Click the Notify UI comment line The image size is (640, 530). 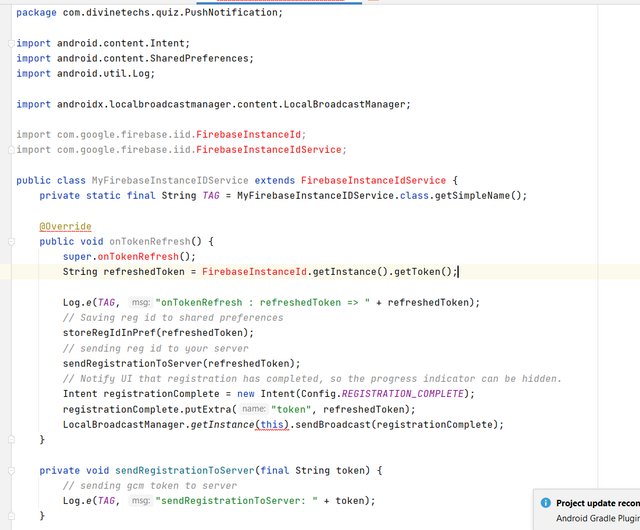pyautogui.click(x=312, y=379)
